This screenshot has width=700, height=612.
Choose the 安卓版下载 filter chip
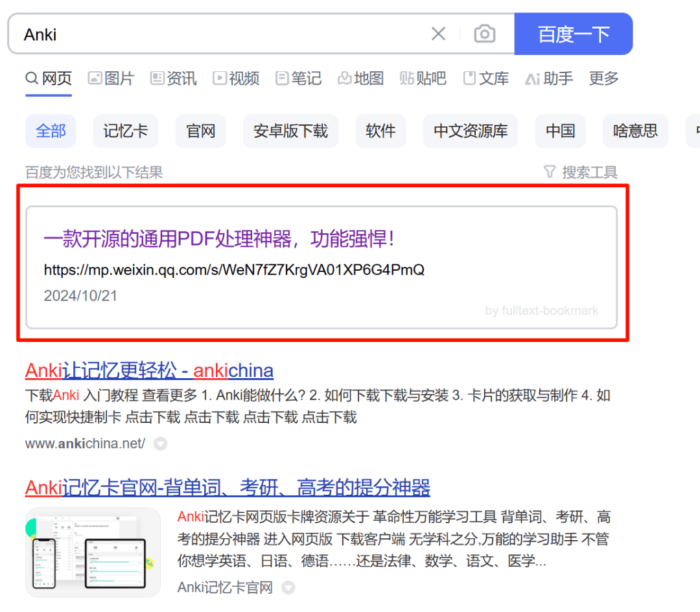tap(290, 131)
